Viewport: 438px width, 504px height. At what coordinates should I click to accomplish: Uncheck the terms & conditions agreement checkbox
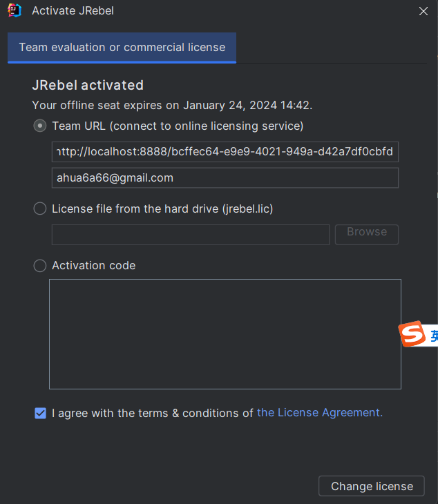pyautogui.click(x=40, y=414)
